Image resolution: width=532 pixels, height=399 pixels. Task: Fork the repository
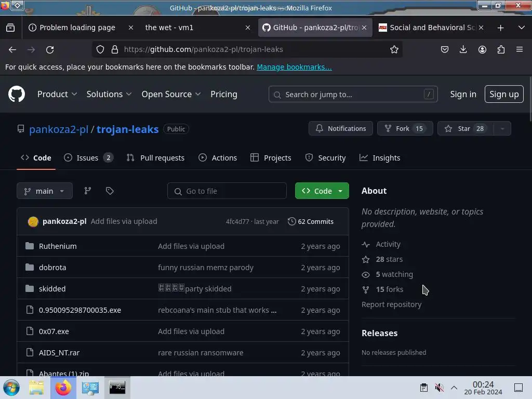[405, 129]
